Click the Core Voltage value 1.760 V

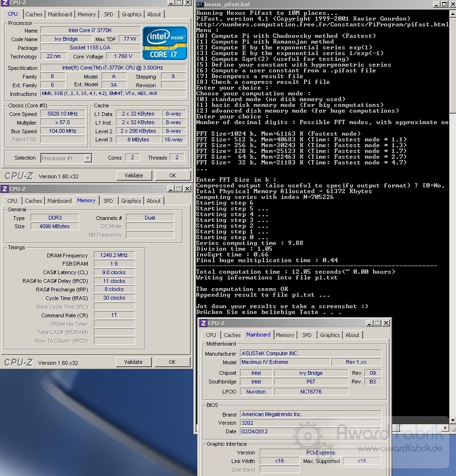tap(123, 56)
